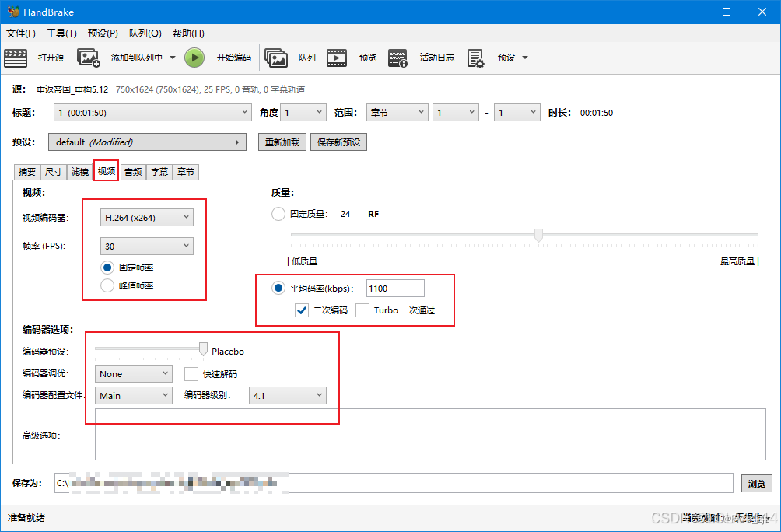
Task: Expand the Add to Queue dropdown arrow
Action: [x=173, y=58]
